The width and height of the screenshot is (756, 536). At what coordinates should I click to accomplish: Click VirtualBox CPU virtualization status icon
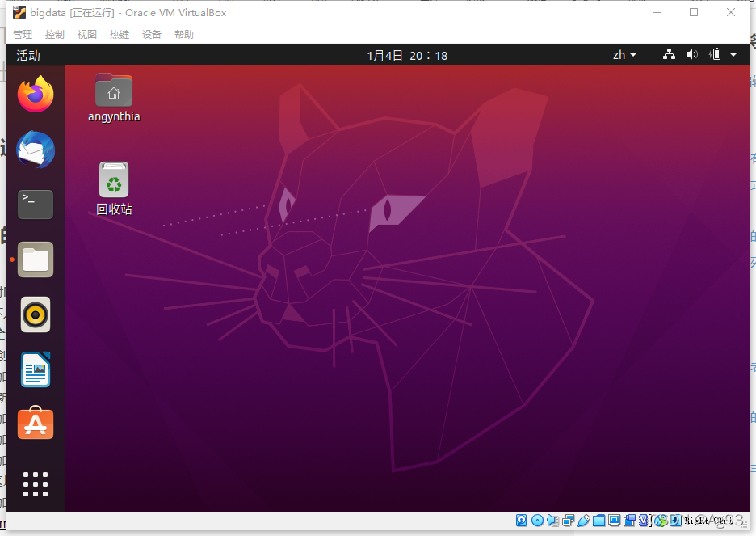[x=645, y=520]
